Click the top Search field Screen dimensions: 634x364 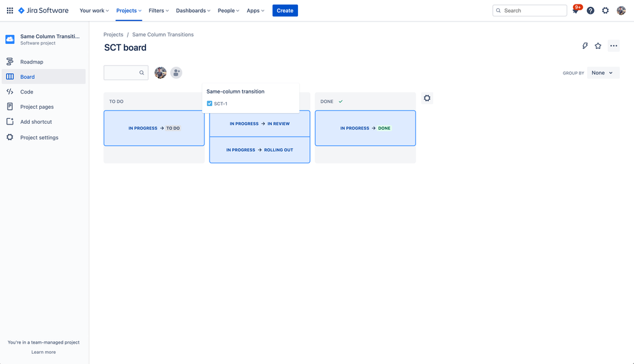[530, 11]
